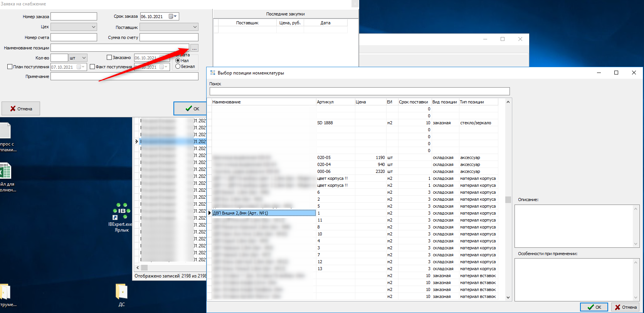Click the Наименование column header
This screenshot has height=313, width=644.
coord(263,102)
